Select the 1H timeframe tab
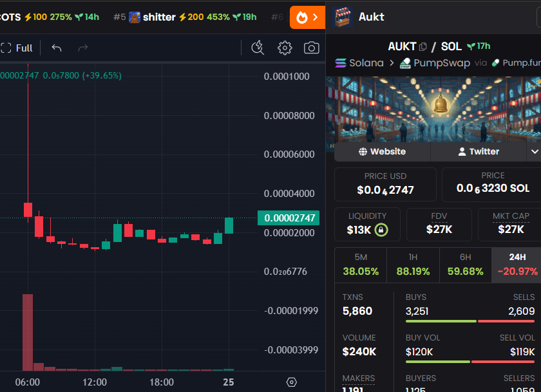Screen dimensions: 541x392 click(x=413, y=265)
